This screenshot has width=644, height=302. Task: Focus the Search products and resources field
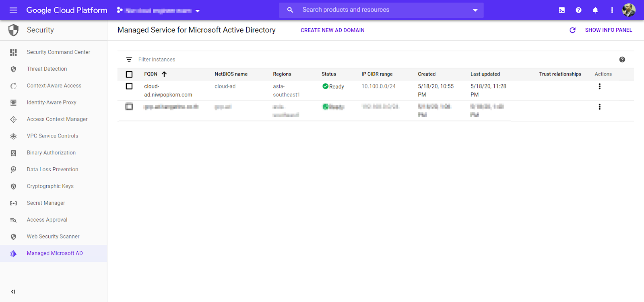click(381, 10)
